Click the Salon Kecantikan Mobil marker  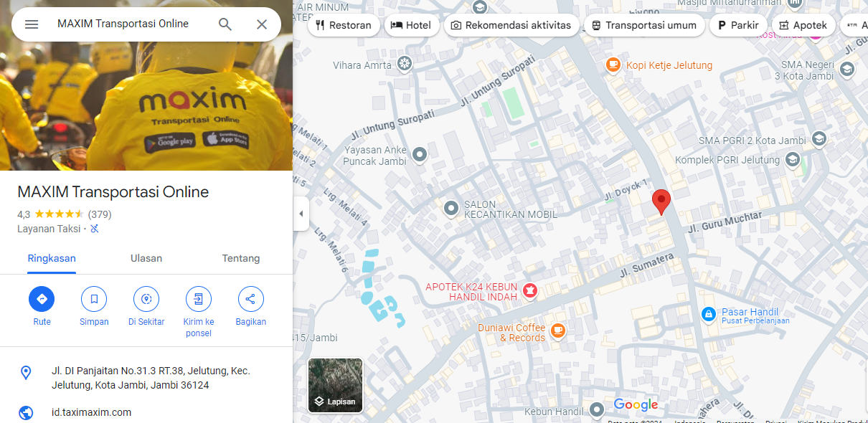pos(451,209)
